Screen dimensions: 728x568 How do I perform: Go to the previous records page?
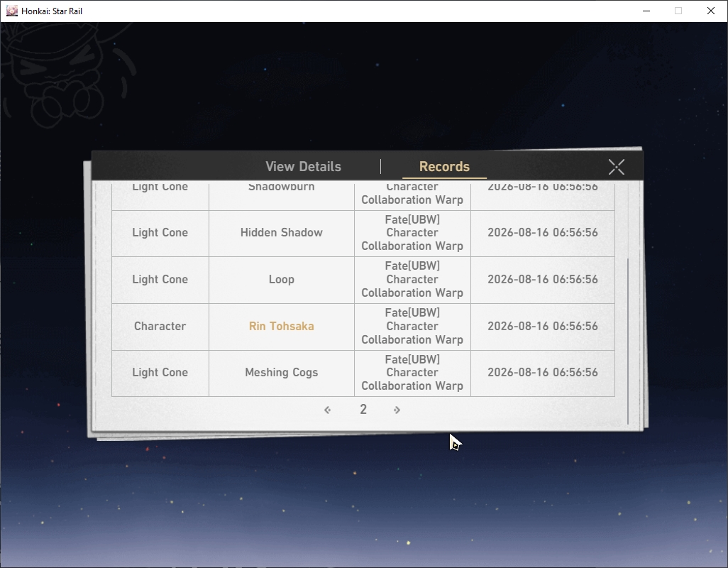327,410
